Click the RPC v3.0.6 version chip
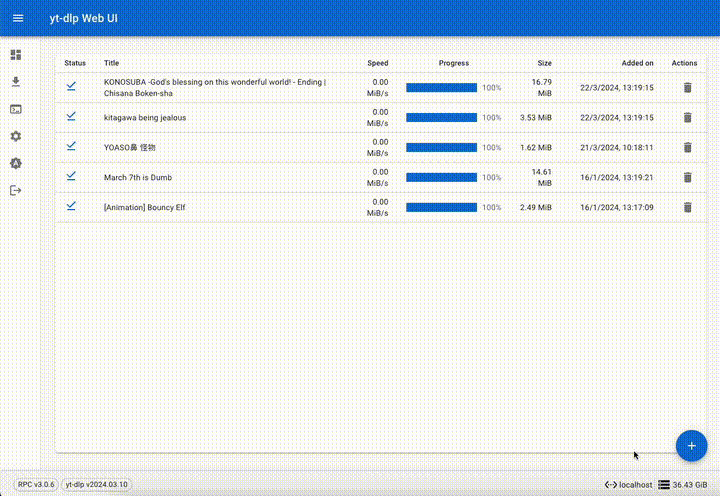 tap(37, 485)
